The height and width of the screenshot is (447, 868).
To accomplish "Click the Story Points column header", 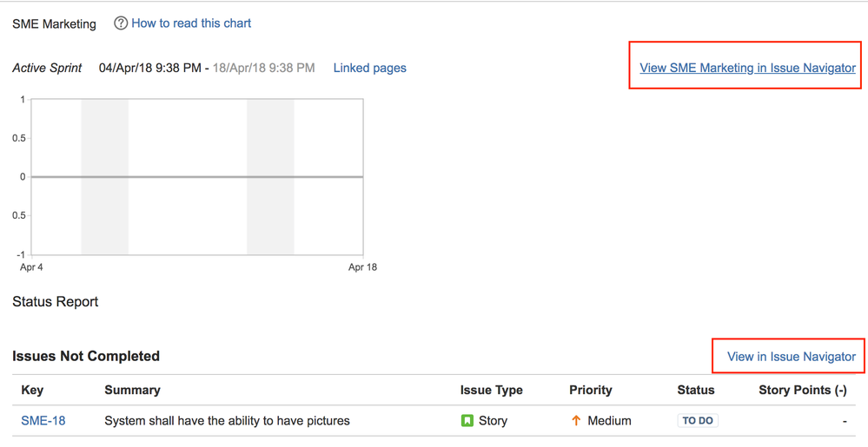I will 803,390.
